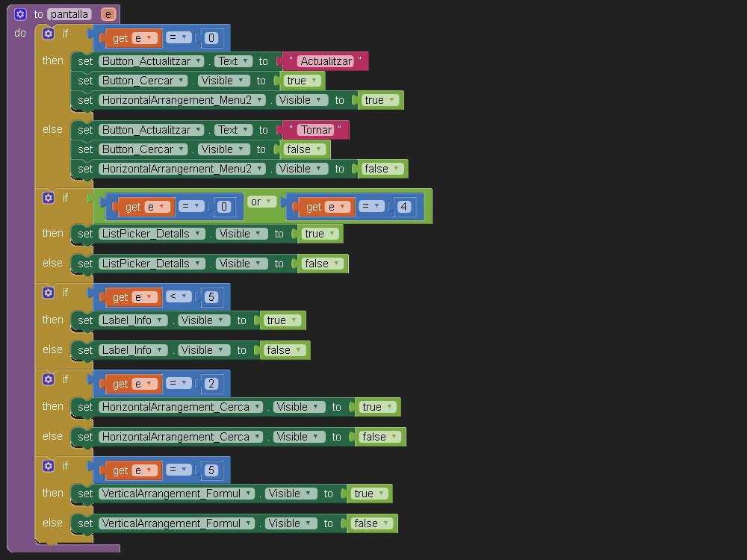Viewport: 747px width, 560px height.
Task: Edit the pantalla procedure name field
Action: 70,14
